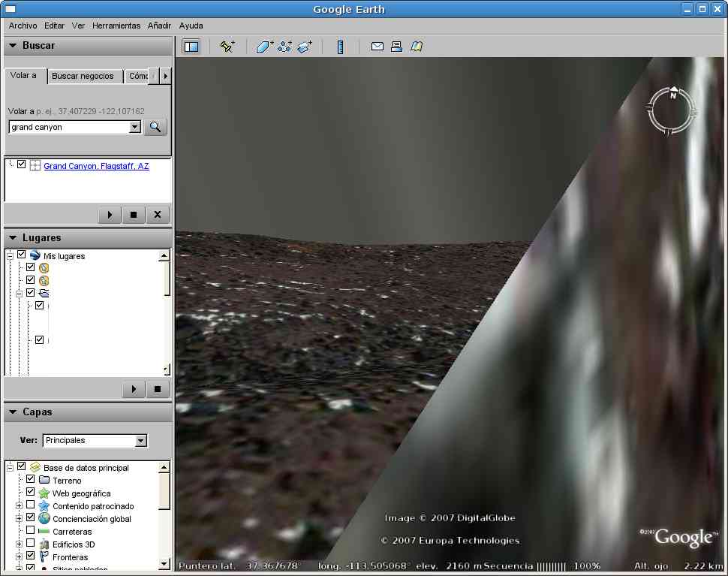This screenshot has width=728, height=576.
Task: Click the email envelope icon
Action: [378, 47]
